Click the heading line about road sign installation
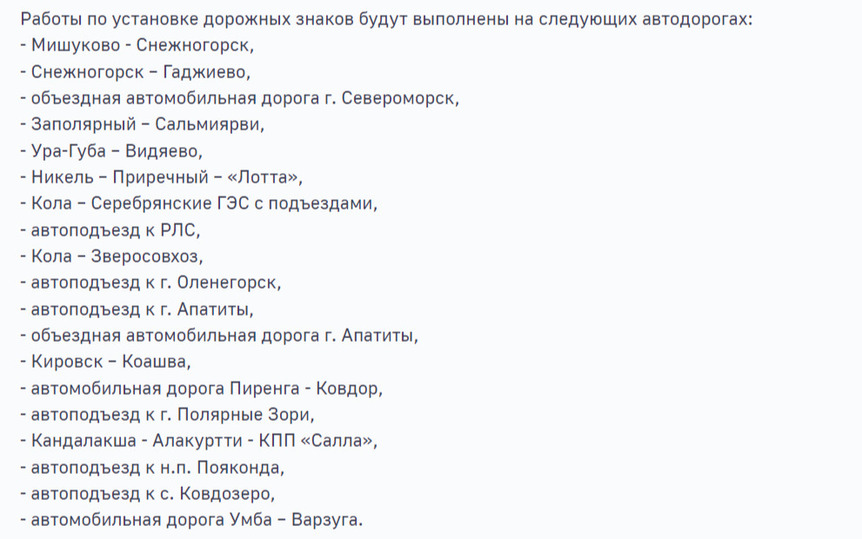The height and width of the screenshot is (539, 862). [x=386, y=19]
